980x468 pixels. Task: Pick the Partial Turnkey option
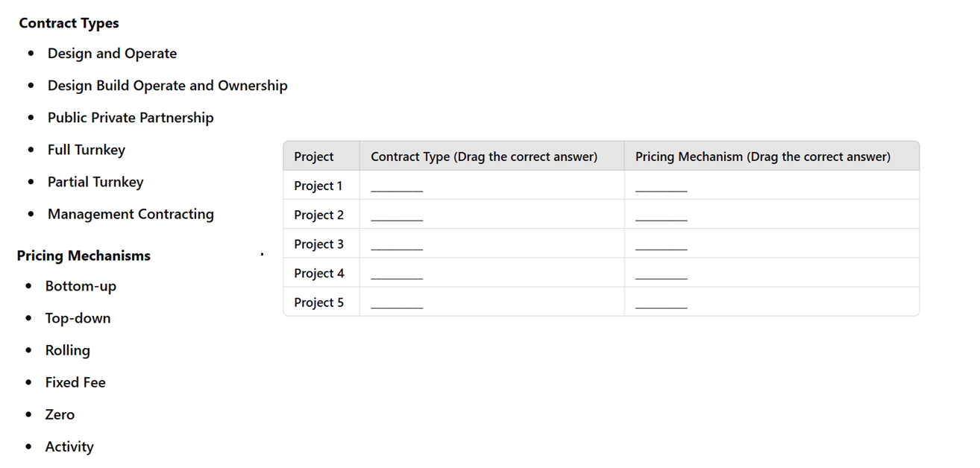tap(95, 182)
